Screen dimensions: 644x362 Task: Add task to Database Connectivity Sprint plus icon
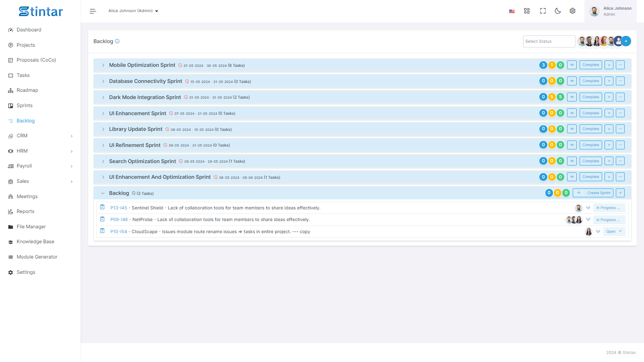[x=609, y=81]
